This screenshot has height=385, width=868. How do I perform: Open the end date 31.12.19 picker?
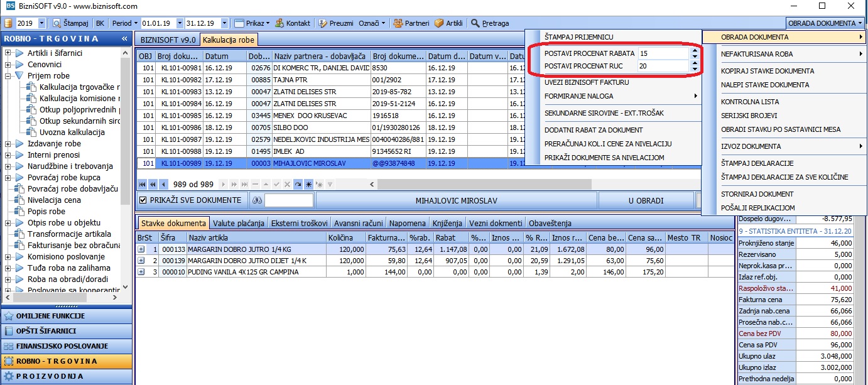tap(225, 23)
